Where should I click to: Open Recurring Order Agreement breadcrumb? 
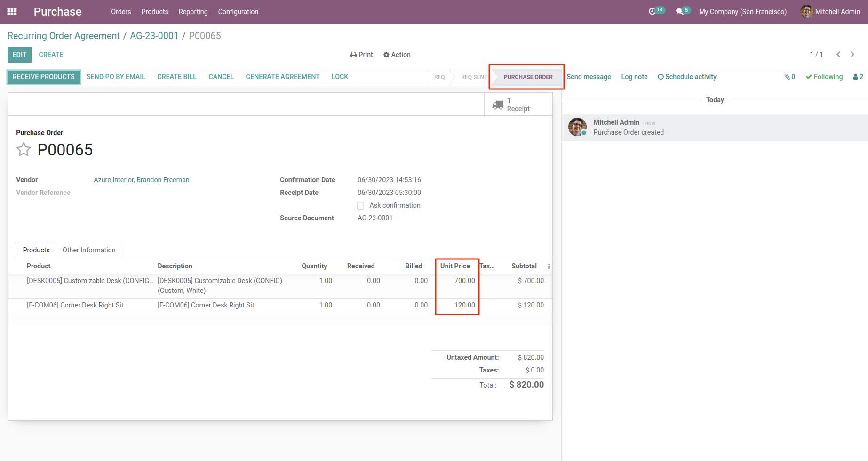click(x=64, y=36)
